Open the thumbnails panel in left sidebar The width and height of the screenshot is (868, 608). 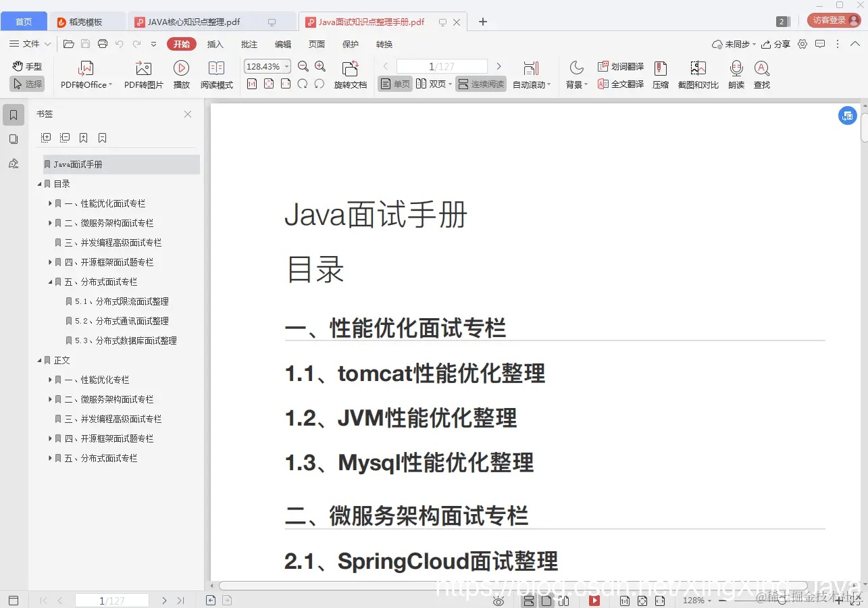tap(14, 139)
